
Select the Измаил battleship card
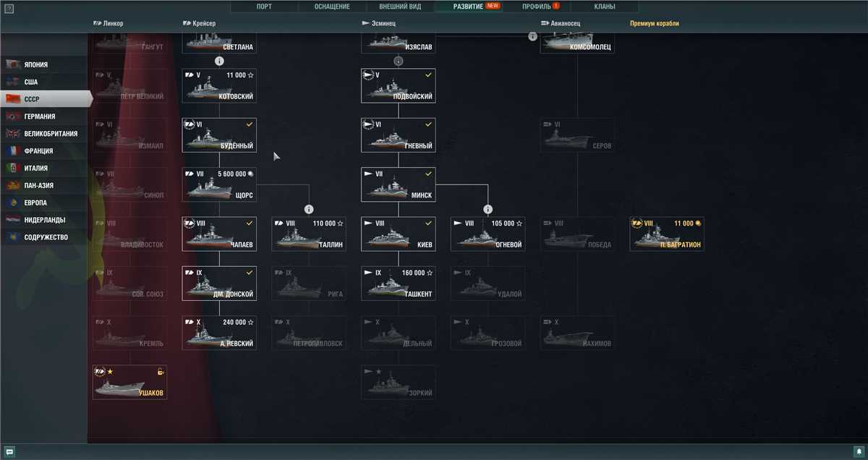coord(129,135)
